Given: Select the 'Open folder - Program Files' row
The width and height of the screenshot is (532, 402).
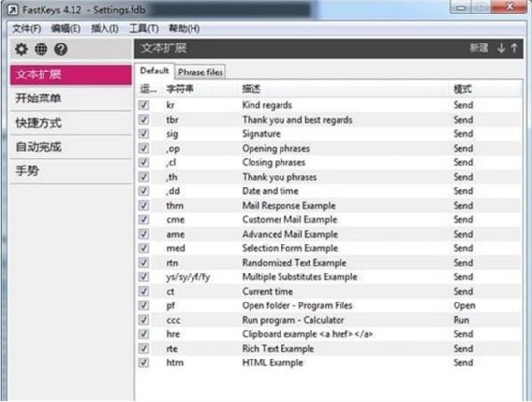Looking at the screenshot, I should (329, 305).
